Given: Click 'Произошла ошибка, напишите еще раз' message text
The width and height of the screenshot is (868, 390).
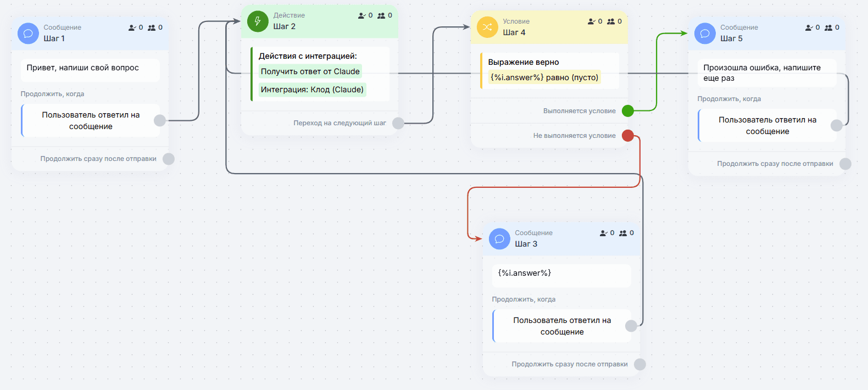Looking at the screenshot, I should tap(762, 73).
